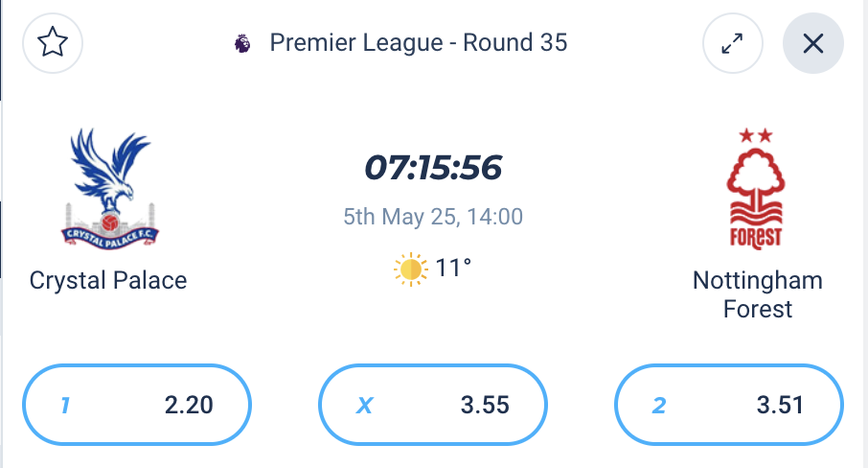Pick away win odds 3.51
868x468 pixels.
(729, 405)
